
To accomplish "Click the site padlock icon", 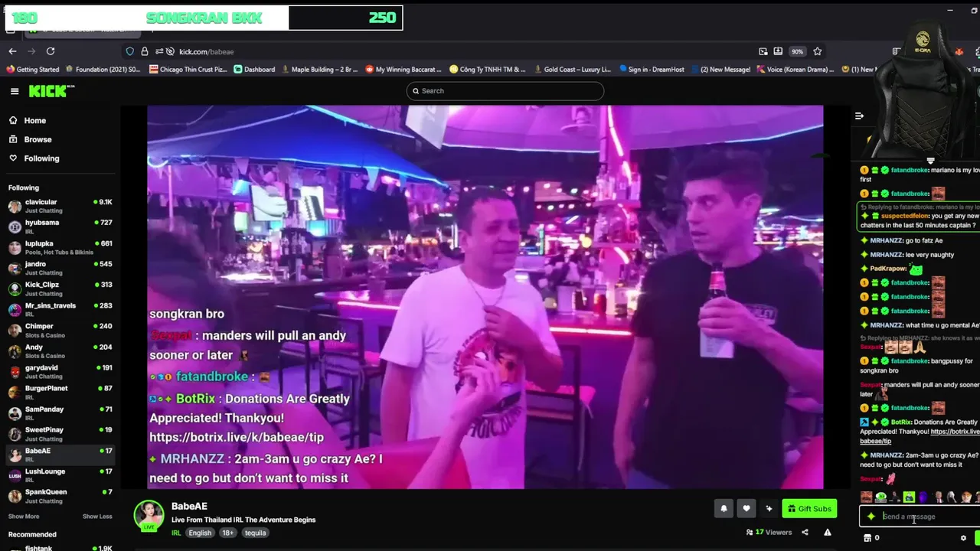I will tap(145, 51).
